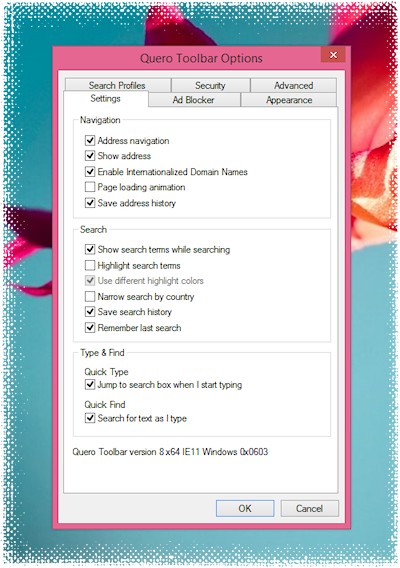Screen dimensions: 400x568
Task: Enable Page loading animation
Action: coord(90,187)
